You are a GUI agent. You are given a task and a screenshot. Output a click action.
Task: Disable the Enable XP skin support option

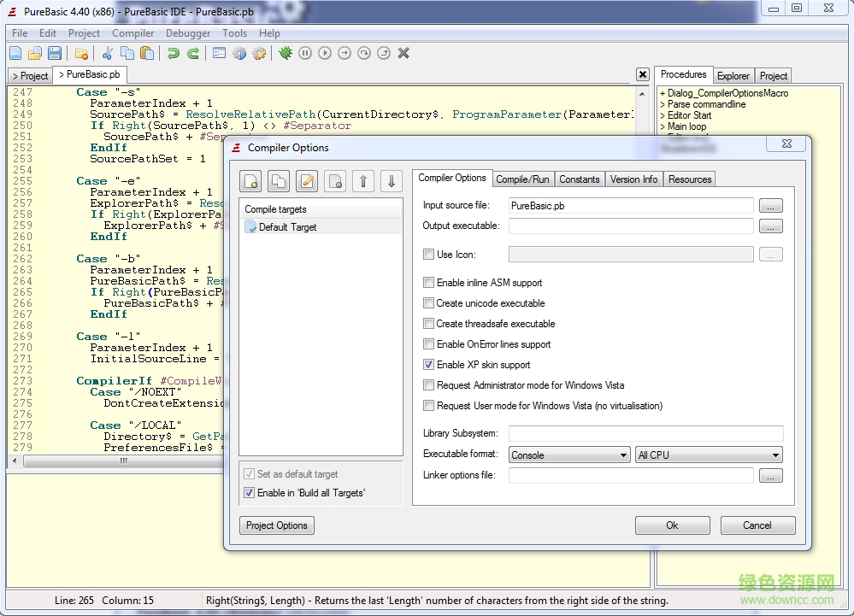point(429,365)
